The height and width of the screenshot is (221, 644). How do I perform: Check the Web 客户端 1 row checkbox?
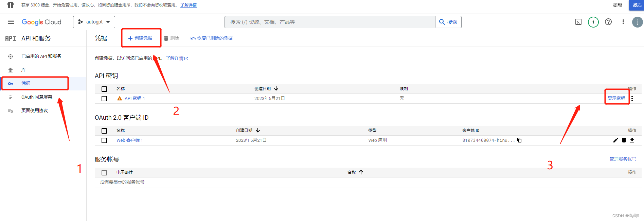point(104,140)
